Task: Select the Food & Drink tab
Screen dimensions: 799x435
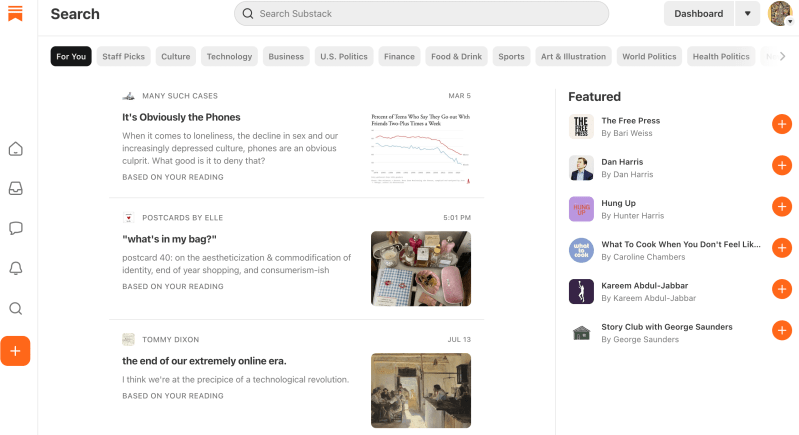Action: tap(457, 57)
